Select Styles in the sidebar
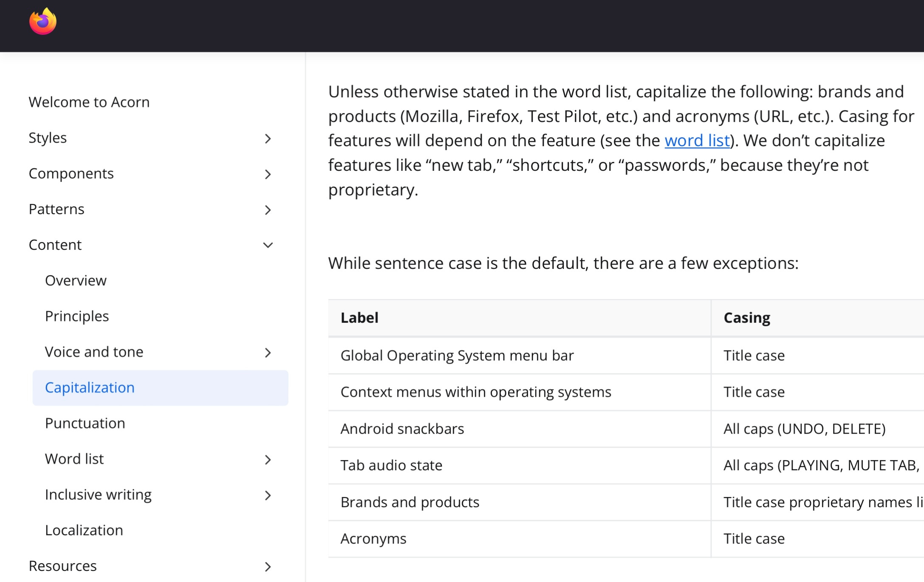Image resolution: width=924 pixels, height=582 pixels. click(x=48, y=138)
